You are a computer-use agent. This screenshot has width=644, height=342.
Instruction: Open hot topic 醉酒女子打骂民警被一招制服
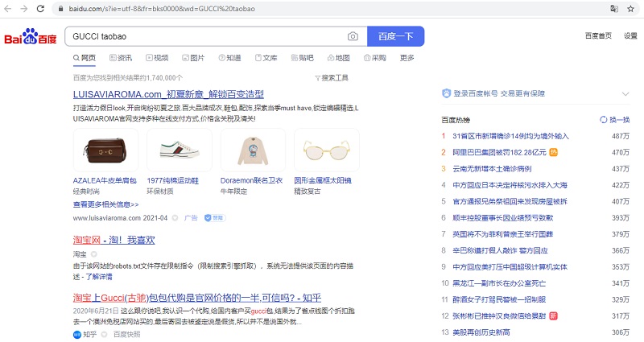click(499, 299)
